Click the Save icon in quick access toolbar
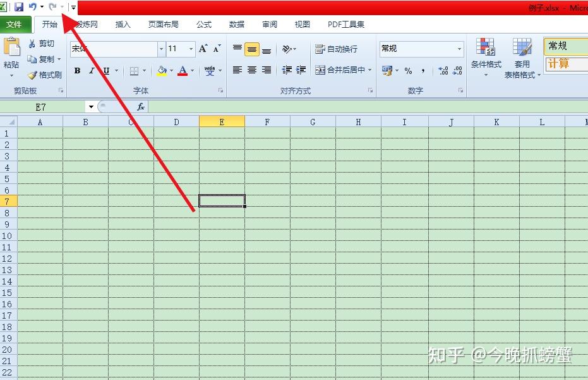 (19, 7)
